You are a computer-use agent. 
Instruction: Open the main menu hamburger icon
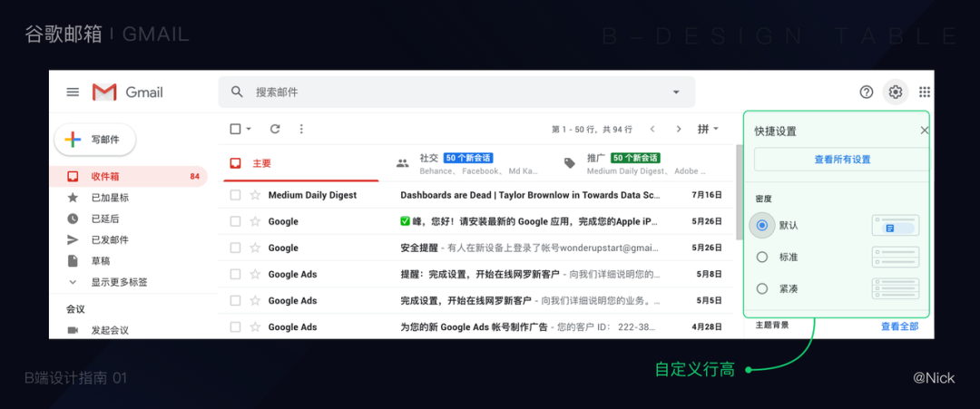pyautogui.click(x=73, y=93)
